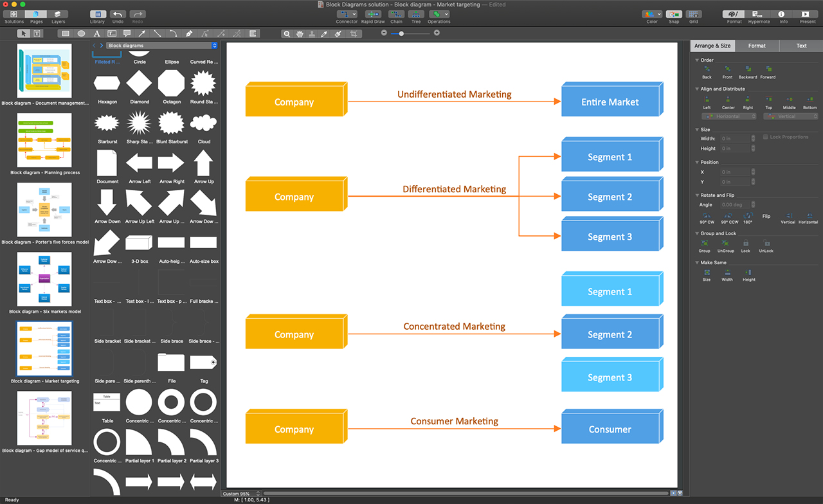Enable Lock Proportions checkbox
This screenshot has width=823, height=504.
(x=765, y=137)
